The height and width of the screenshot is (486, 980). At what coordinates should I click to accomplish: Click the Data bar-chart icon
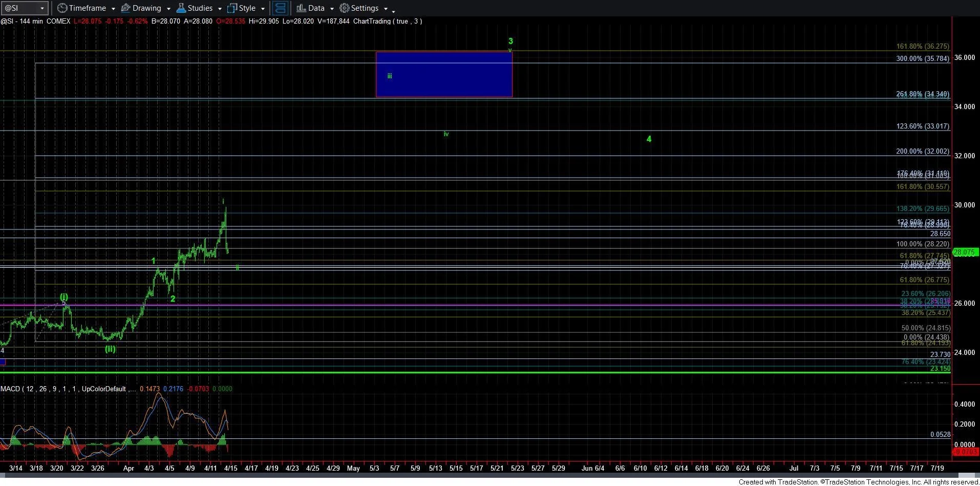301,8
